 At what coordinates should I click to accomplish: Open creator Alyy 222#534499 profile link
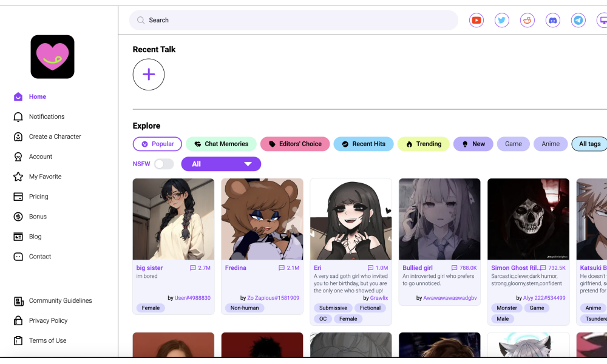click(544, 298)
